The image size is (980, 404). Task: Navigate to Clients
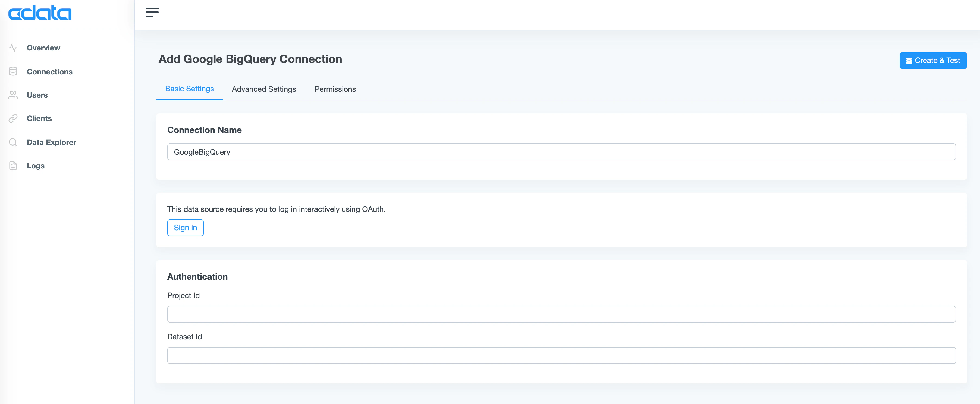[x=39, y=118]
